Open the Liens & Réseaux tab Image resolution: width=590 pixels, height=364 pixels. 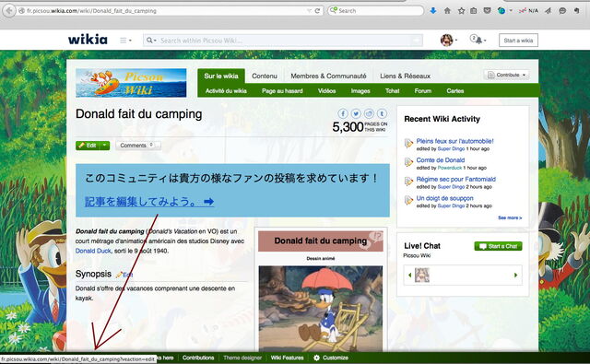(x=405, y=76)
